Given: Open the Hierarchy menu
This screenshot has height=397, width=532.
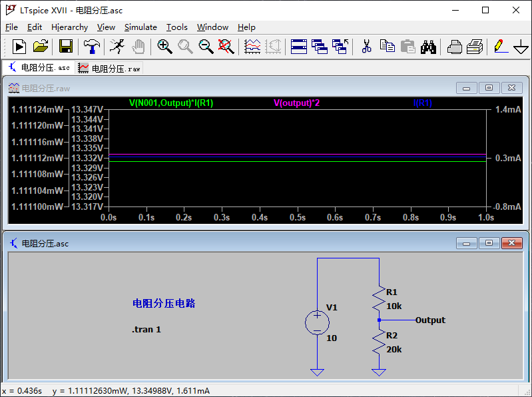Looking at the screenshot, I should point(69,27).
